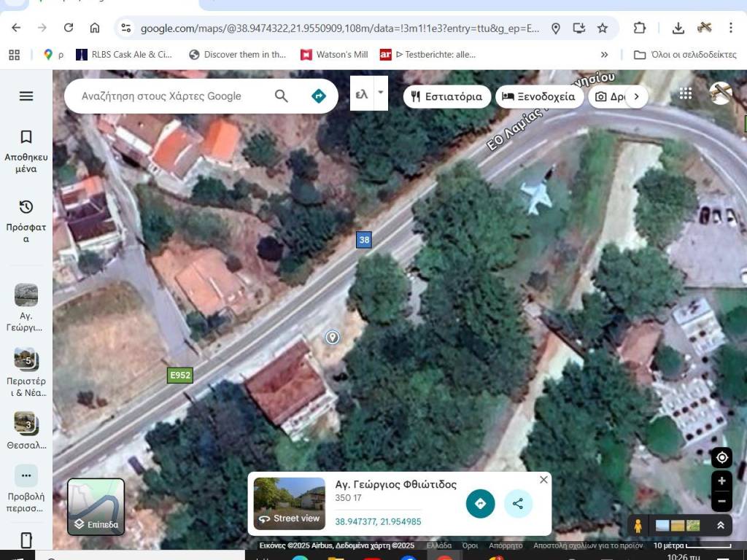747x560 pixels.
Task: Open Recents history in the sidebar
Action: 26,207
